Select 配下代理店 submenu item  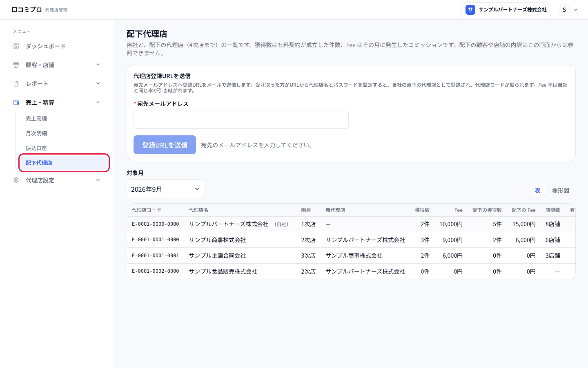(x=64, y=163)
